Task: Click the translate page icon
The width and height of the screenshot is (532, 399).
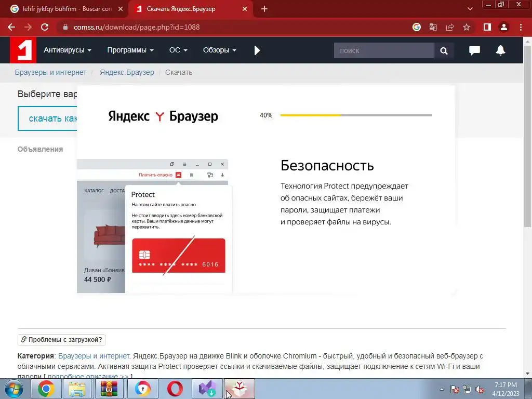Action: pos(433,27)
